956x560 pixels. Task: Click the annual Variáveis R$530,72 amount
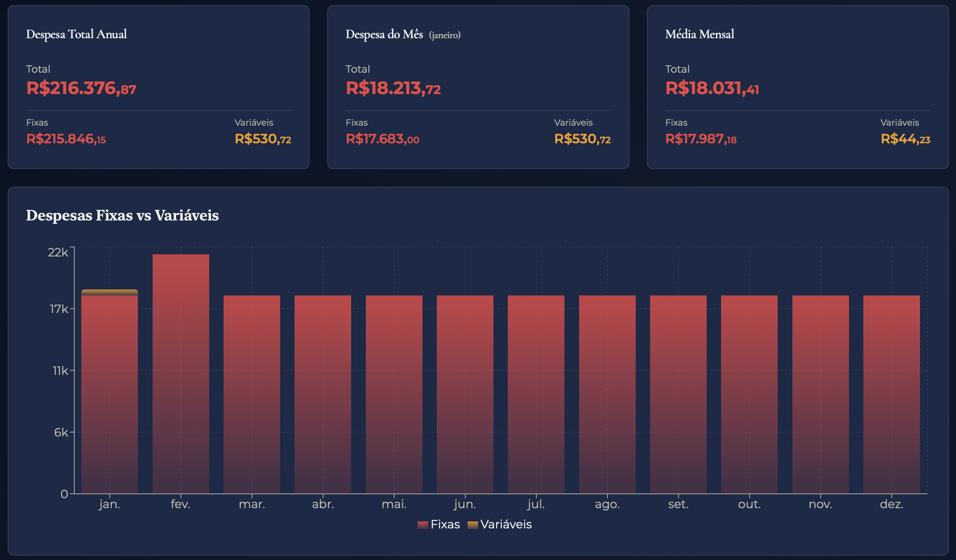263,139
